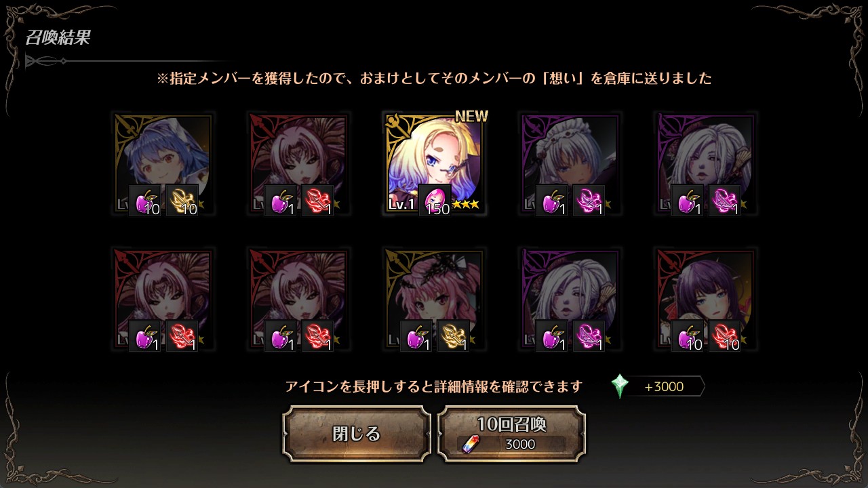Click the gold wing item on pink-haired card

(453, 336)
